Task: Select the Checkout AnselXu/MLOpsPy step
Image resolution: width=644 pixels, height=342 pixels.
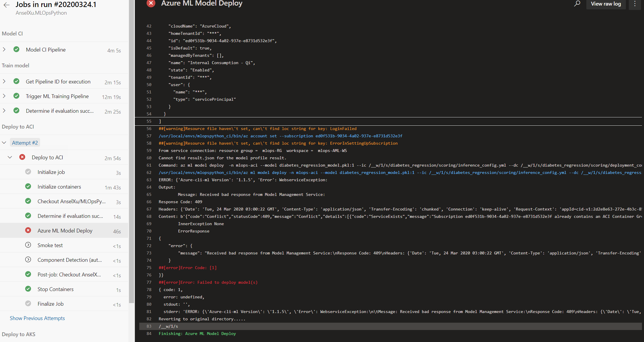Action: (x=72, y=201)
